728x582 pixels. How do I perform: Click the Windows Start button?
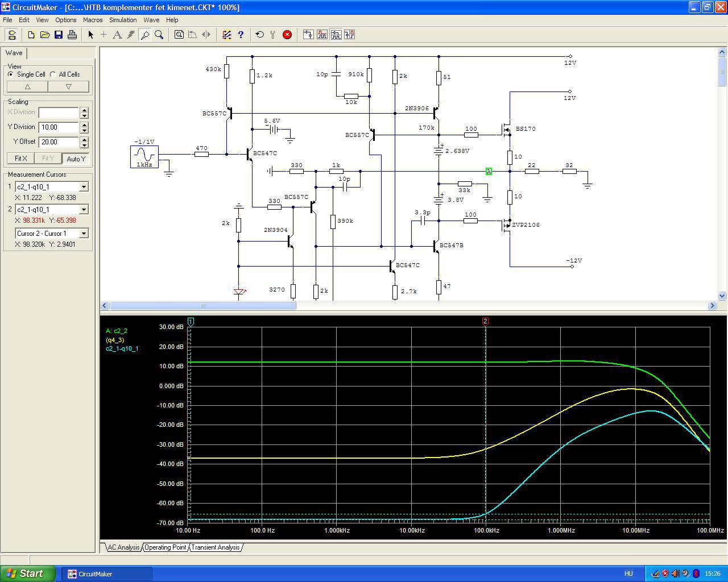pyautogui.click(x=28, y=573)
